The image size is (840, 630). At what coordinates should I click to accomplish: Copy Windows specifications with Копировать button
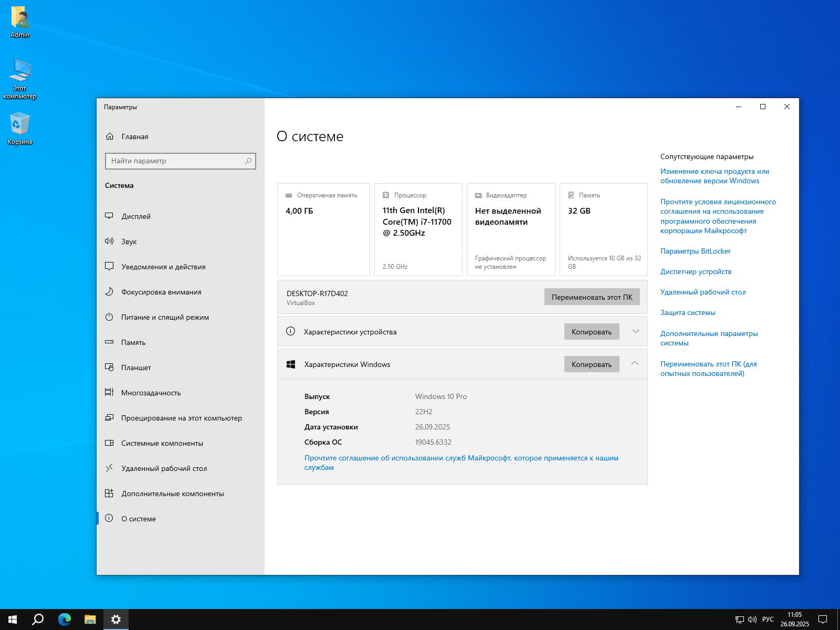pos(591,364)
